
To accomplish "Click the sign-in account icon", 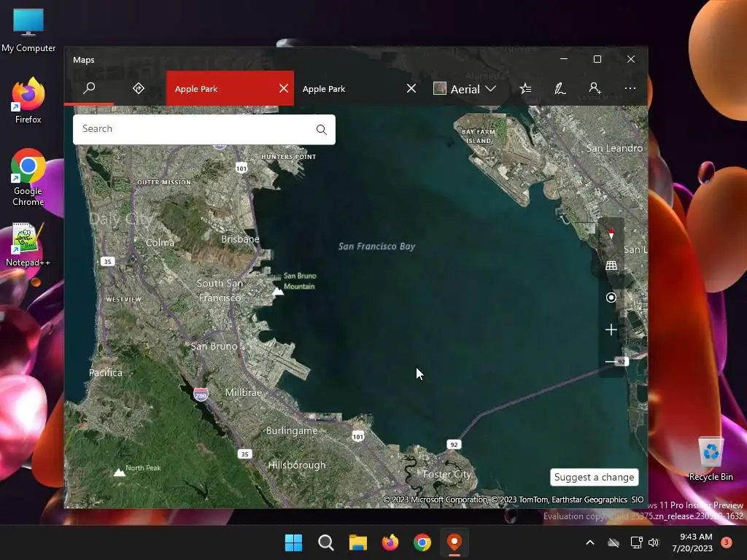I will [x=595, y=88].
